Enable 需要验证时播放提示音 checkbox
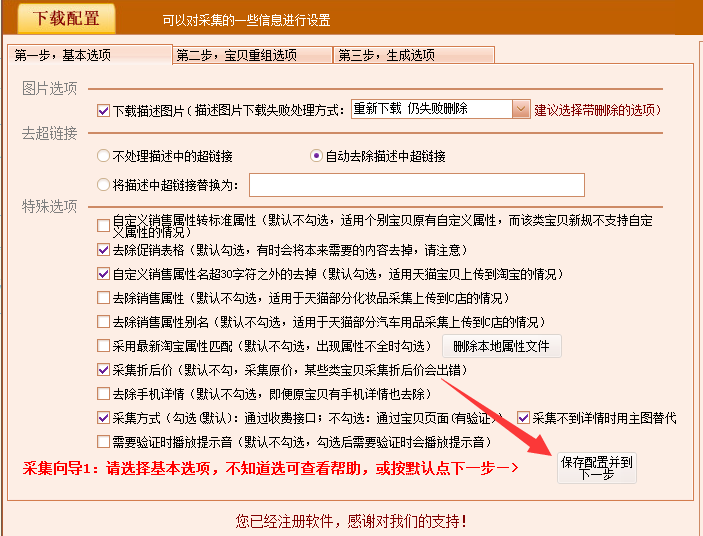 pos(103,442)
